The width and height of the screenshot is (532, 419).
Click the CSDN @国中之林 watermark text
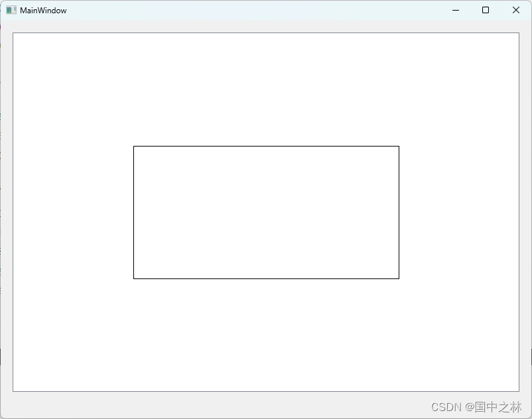coord(477,407)
